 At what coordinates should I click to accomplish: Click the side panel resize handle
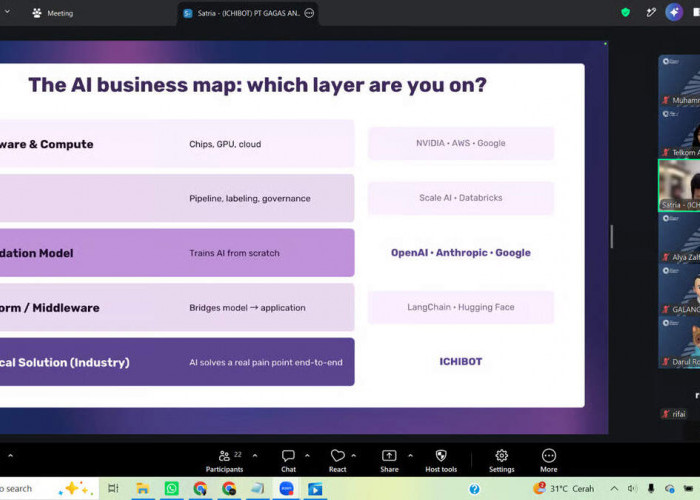pyautogui.click(x=612, y=236)
